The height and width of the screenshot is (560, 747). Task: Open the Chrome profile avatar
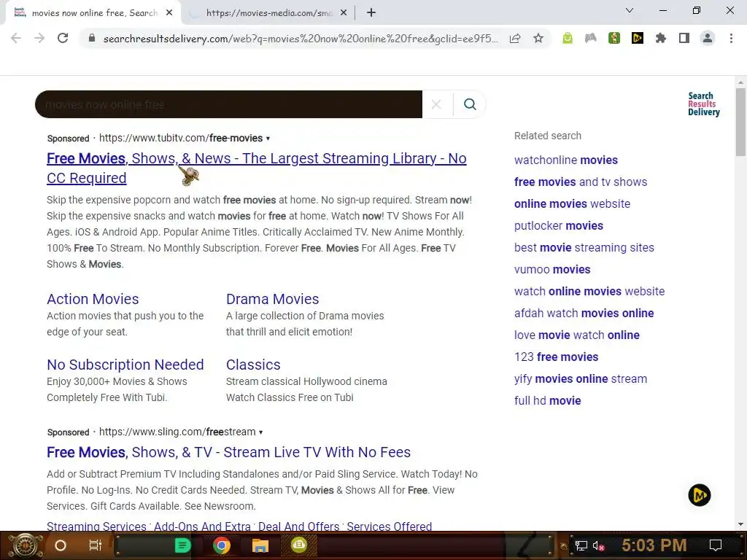coord(708,38)
